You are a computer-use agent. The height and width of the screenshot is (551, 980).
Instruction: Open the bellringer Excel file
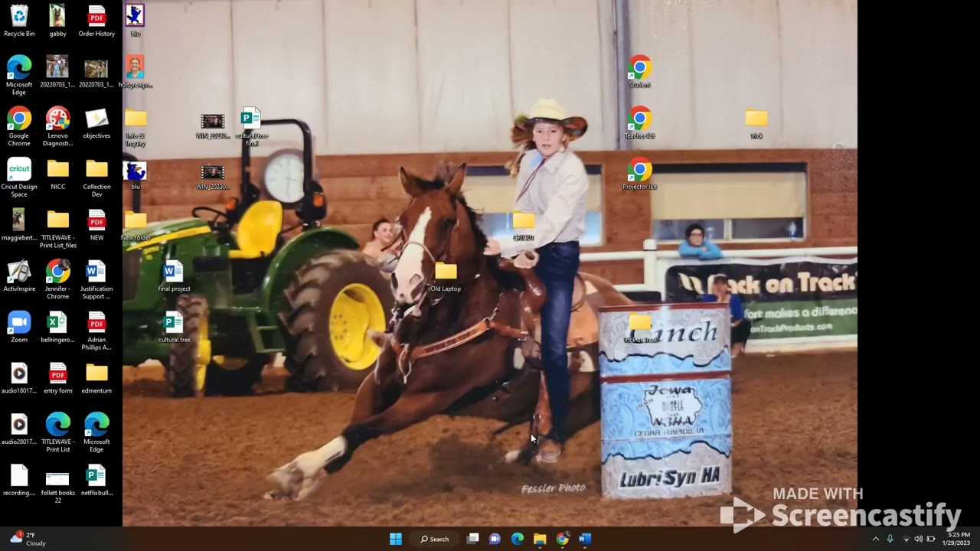pyautogui.click(x=57, y=327)
